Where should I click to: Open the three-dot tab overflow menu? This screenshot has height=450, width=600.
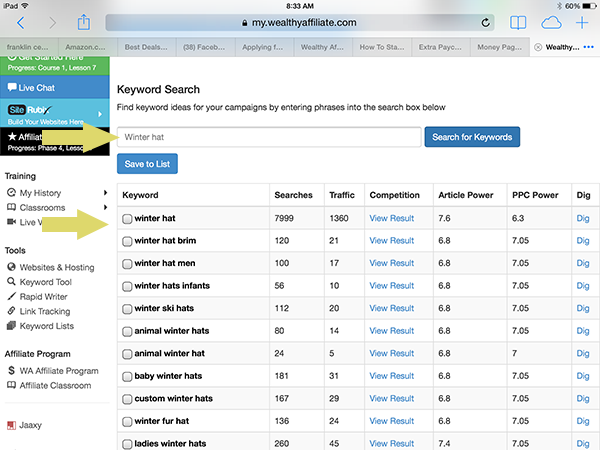click(x=589, y=47)
